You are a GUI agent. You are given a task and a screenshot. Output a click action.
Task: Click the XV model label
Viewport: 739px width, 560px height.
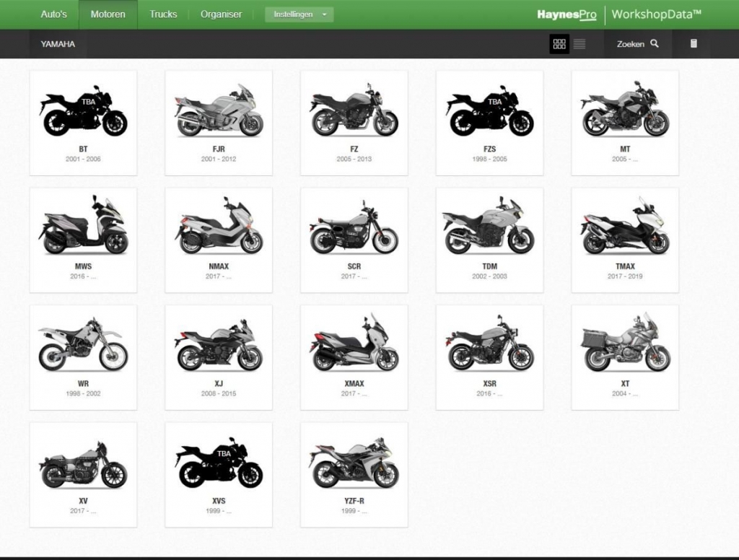(84, 501)
